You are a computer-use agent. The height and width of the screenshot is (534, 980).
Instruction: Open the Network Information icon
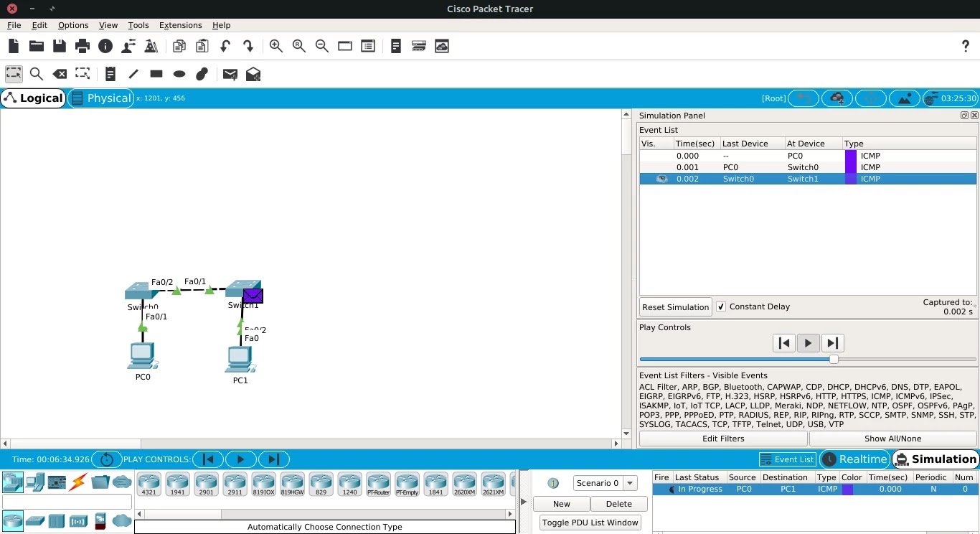[105, 46]
